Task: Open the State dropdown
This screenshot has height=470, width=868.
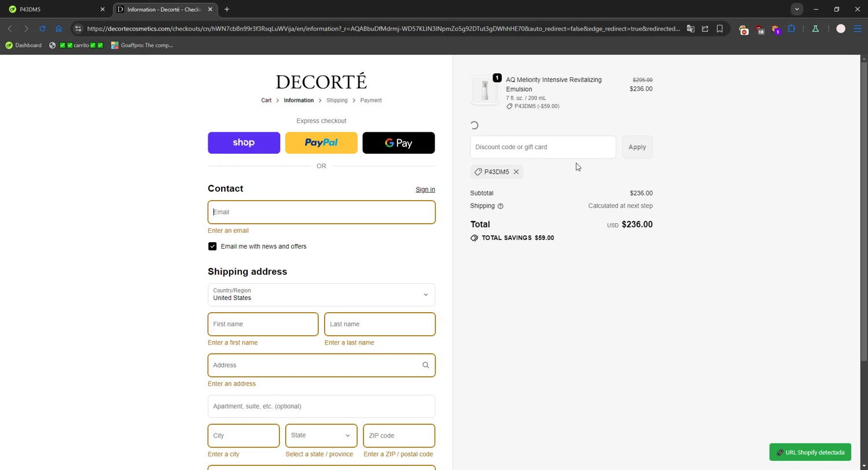Action: [321, 436]
